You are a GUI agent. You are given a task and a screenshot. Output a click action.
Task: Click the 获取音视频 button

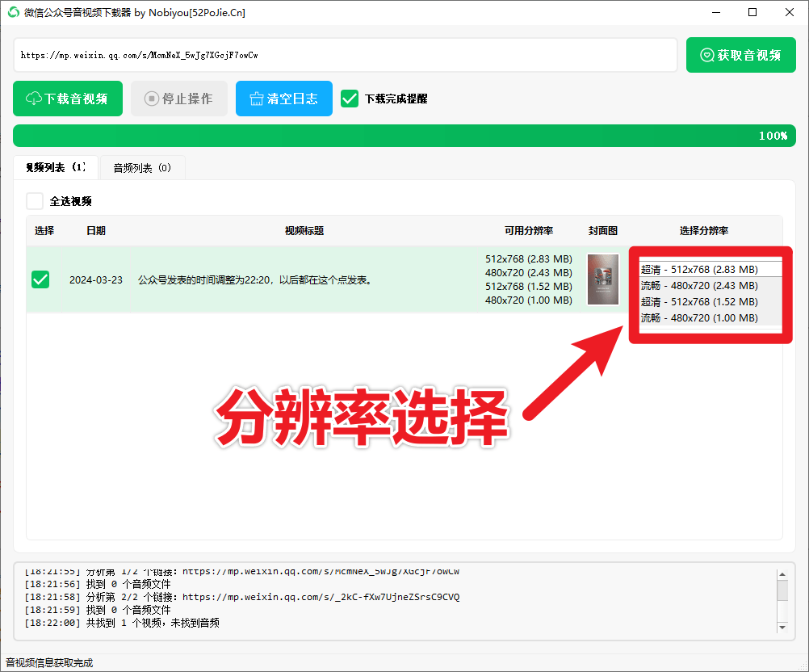(x=741, y=55)
